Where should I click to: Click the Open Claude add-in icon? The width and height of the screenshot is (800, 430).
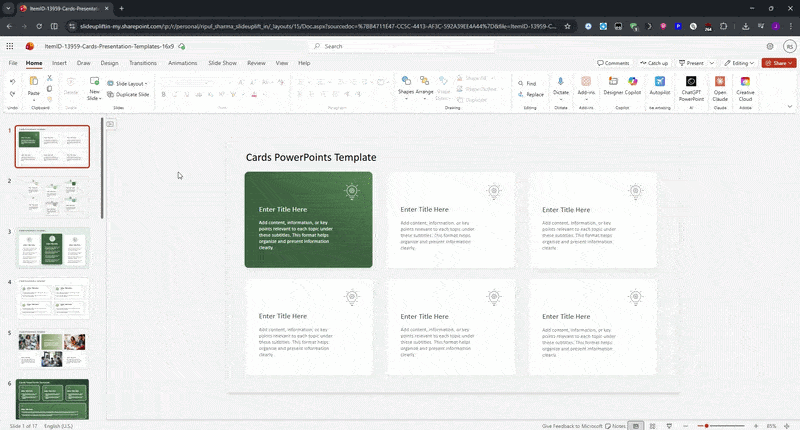[x=720, y=82]
